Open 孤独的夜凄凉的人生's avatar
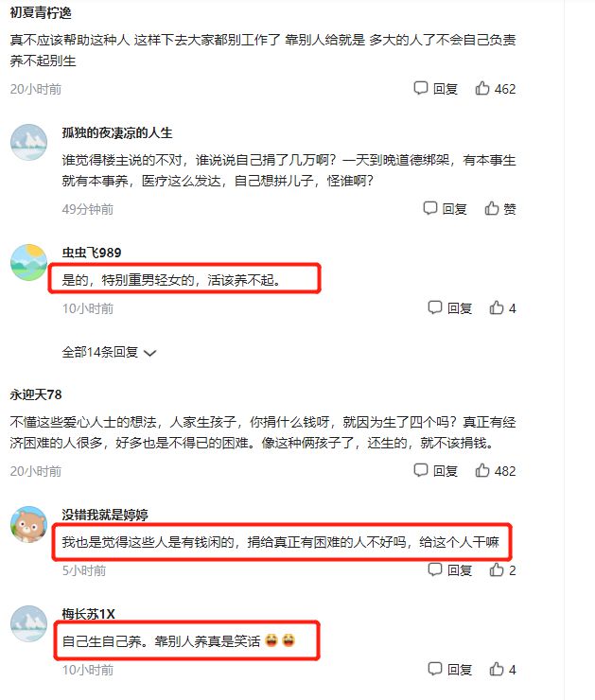This screenshot has width=595, height=700. tap(28, 142)
